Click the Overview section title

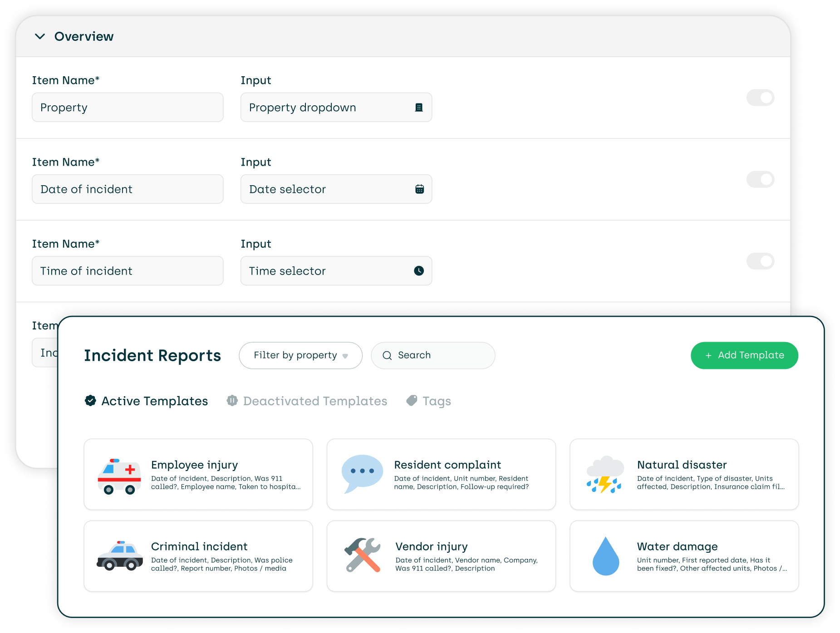coord(84,36)
